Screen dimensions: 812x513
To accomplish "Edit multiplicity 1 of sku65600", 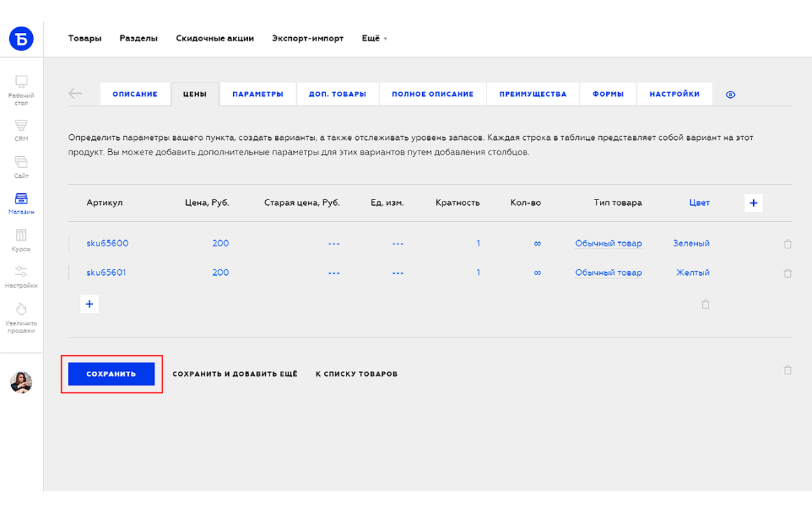I will 478,244.
